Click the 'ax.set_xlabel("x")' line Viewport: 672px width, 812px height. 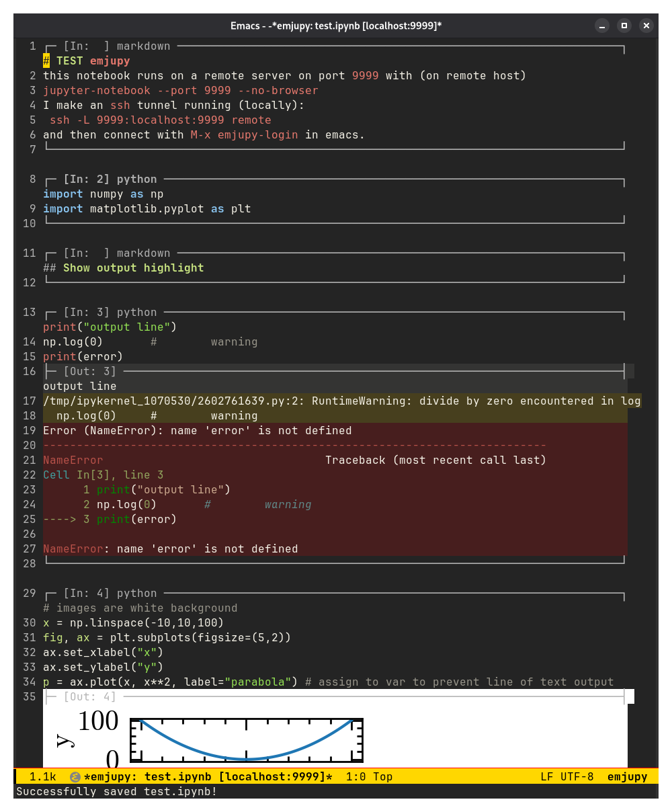tap(103, 653)
